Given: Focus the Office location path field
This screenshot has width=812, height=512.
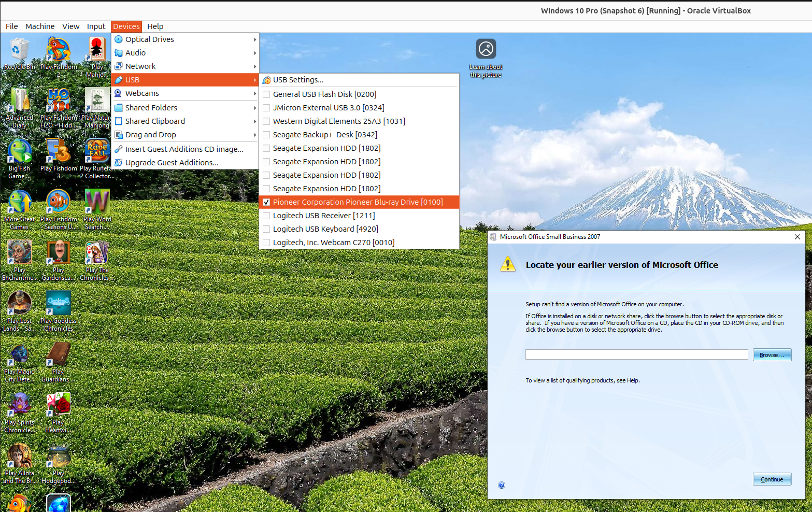Looking at the screenshot, I should point(637,354).
